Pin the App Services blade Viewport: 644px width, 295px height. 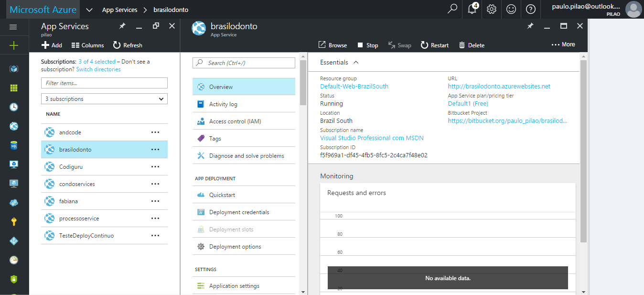pos(122,26)
